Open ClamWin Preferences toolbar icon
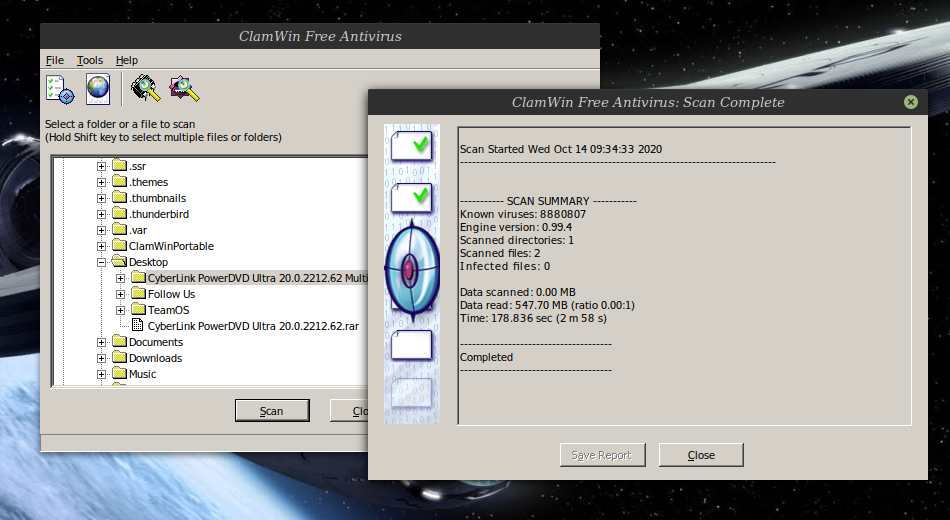 [x=60, y=89]
